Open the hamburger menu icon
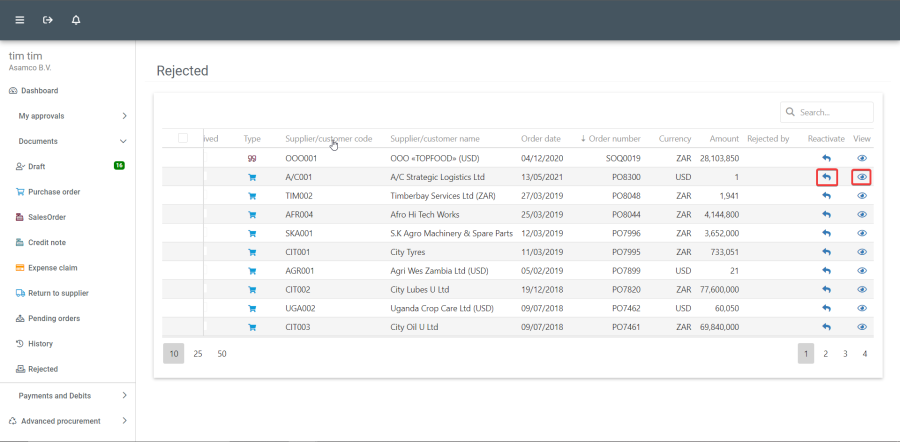The height and width of the screenshot is (442, 900). click(x=20, y=20)
